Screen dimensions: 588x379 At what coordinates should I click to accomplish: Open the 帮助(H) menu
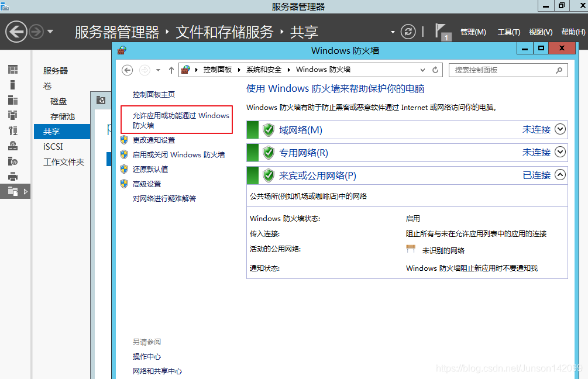tap(573, 32)
